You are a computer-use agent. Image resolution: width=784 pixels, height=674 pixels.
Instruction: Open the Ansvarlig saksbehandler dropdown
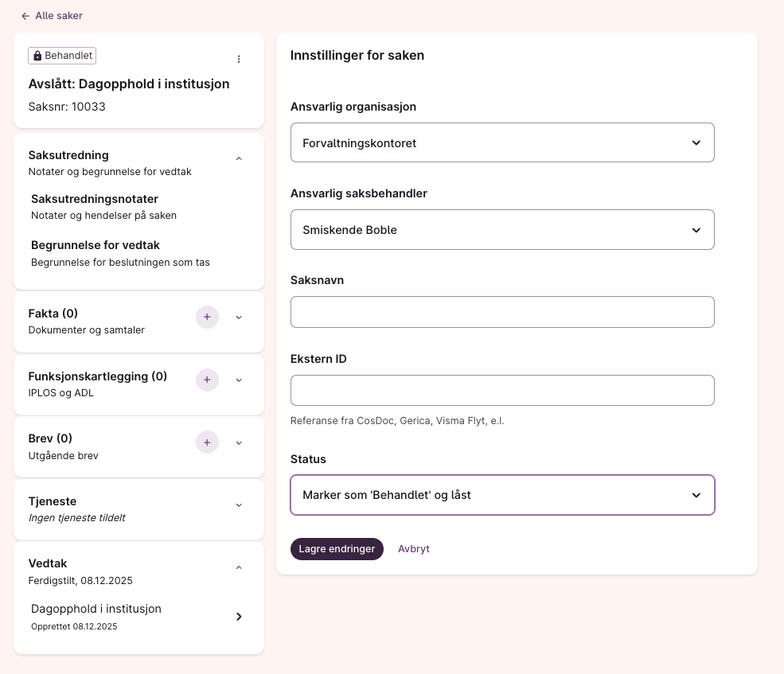point(502,230)
